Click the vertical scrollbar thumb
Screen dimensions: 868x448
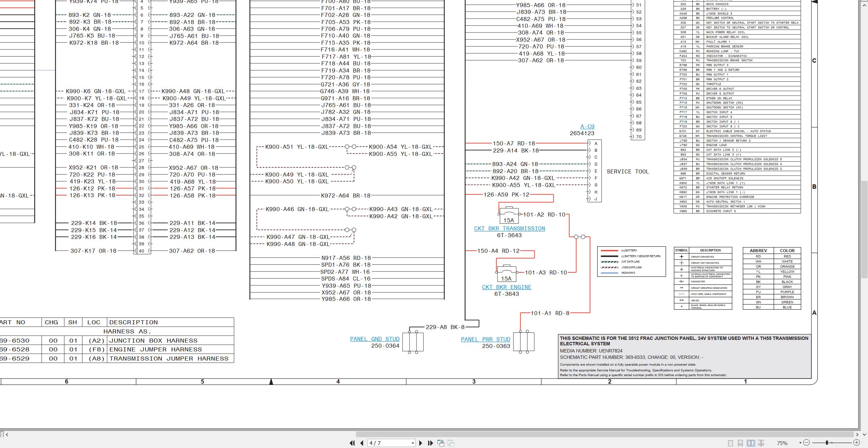pos(865,230)
